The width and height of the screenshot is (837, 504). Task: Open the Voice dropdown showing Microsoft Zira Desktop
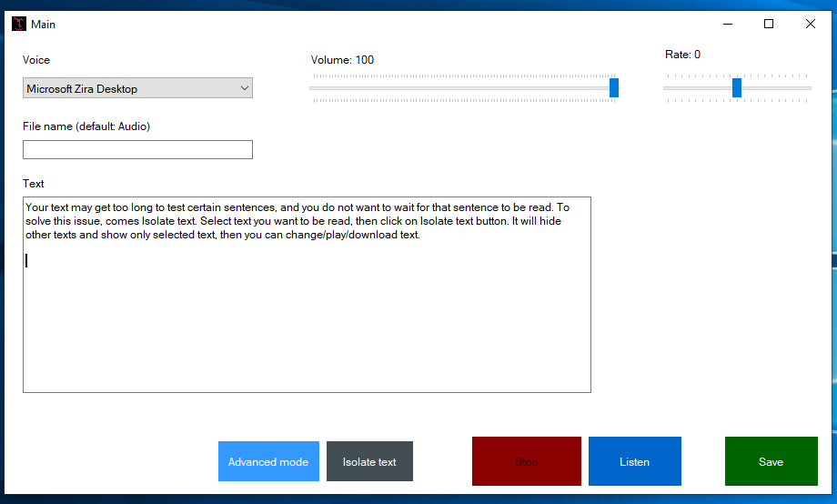pyautogui.click(x=137, y=88)
